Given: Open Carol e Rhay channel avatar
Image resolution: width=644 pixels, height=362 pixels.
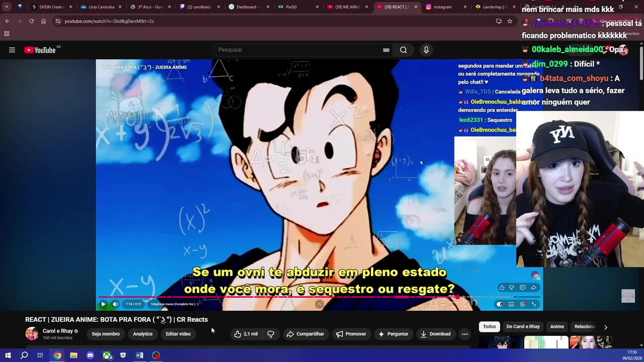Looking at the screenshot, I should (32, 334).
